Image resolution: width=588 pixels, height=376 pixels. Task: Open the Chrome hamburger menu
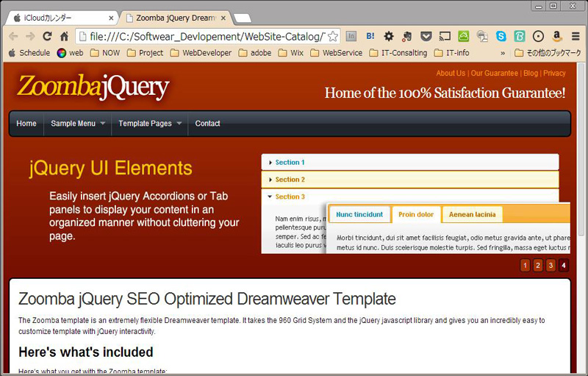(576, 36)
